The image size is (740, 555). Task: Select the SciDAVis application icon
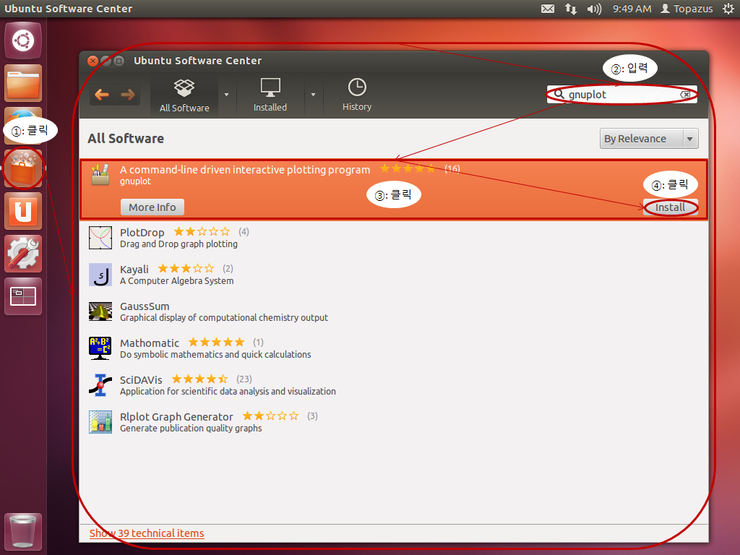pyautogui.click(x=101, y=385)
